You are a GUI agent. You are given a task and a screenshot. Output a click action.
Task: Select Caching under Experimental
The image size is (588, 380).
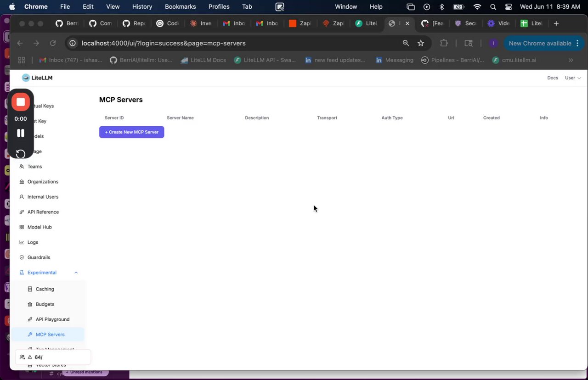click(45, 289)
